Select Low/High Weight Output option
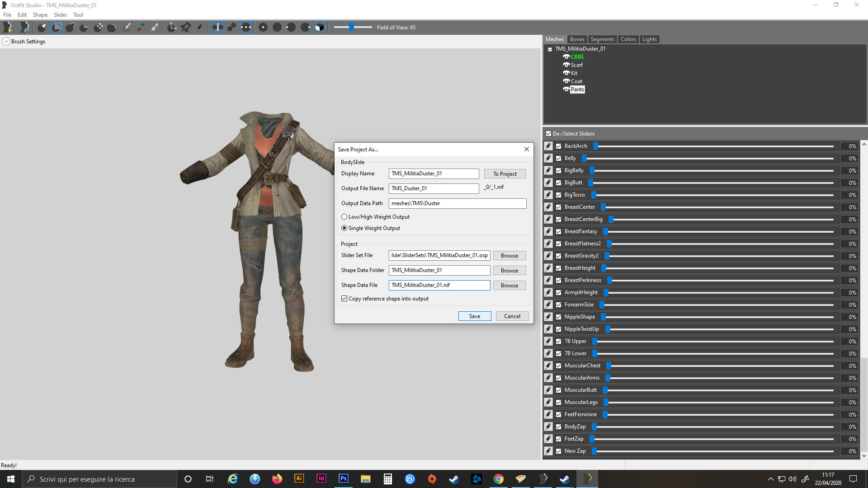 tap(344, 217)
